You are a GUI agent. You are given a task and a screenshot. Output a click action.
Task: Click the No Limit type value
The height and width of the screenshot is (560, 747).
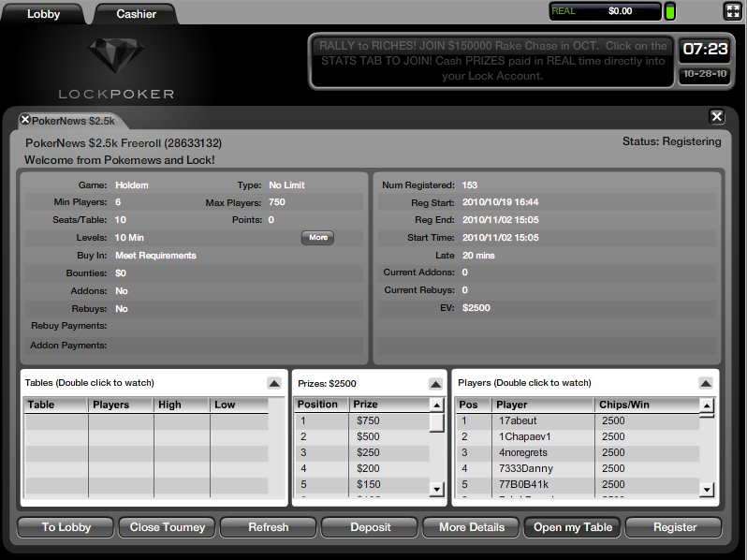pyautogui.click(x=286, y=184)
